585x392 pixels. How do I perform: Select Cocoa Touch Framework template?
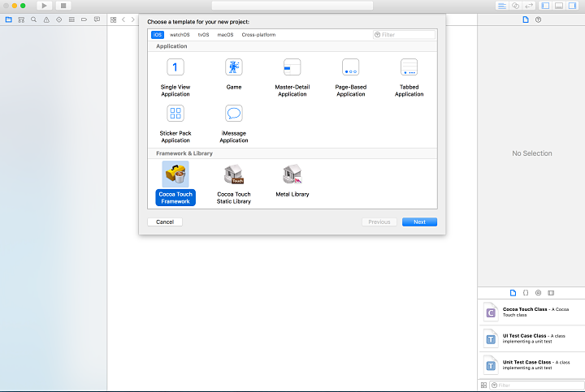[175, 183]
